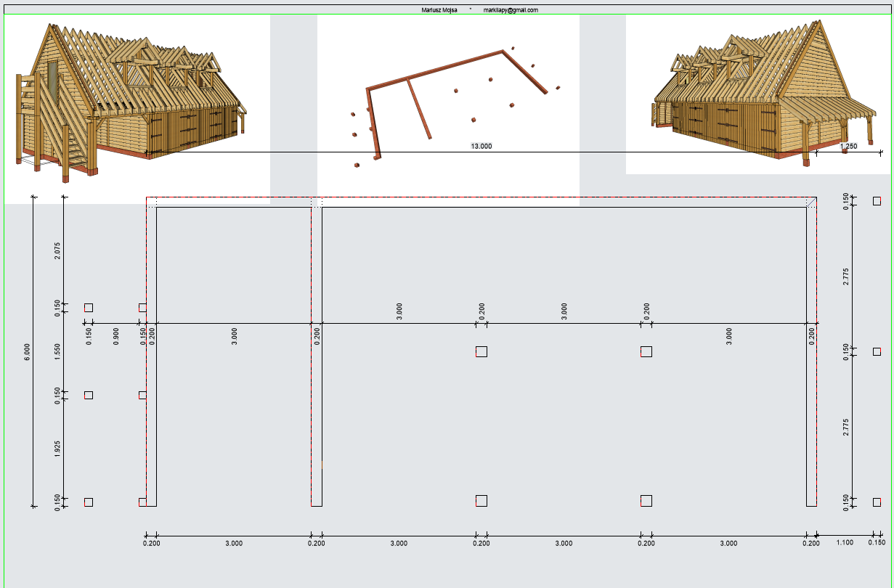Select the right-side foundation wall

[x=812, y=356]
